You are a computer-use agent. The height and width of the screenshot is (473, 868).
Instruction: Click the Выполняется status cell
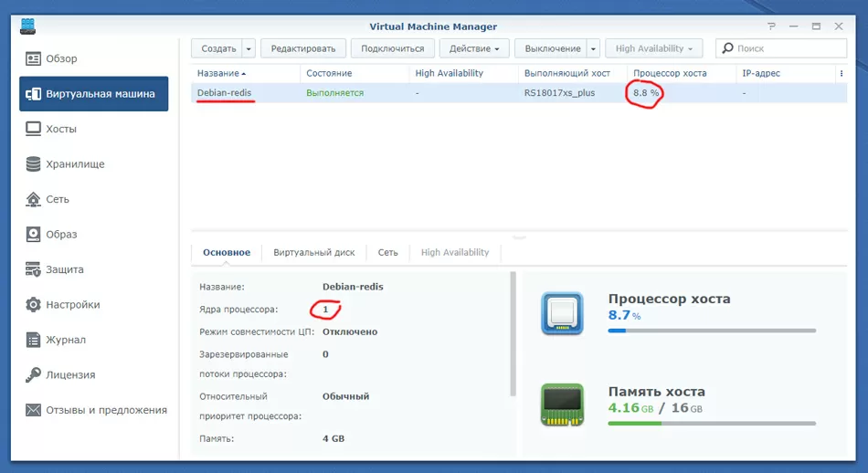(335, 93)
